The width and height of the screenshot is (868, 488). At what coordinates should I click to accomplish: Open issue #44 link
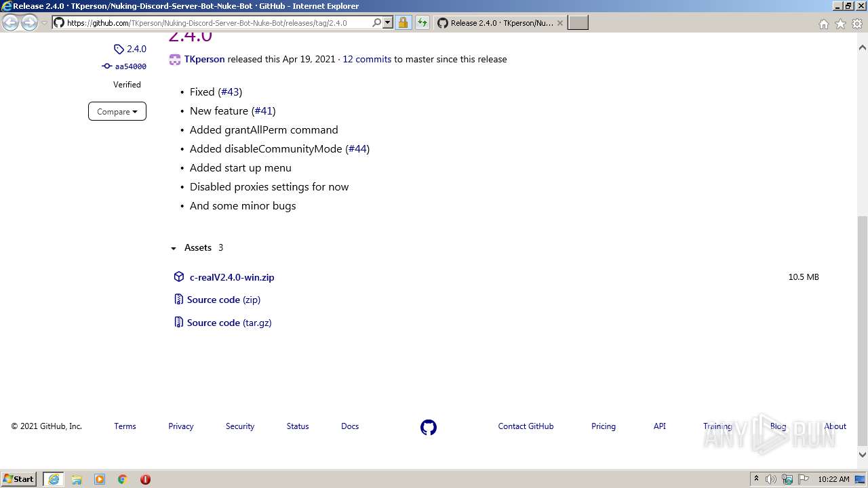[357, 148]
